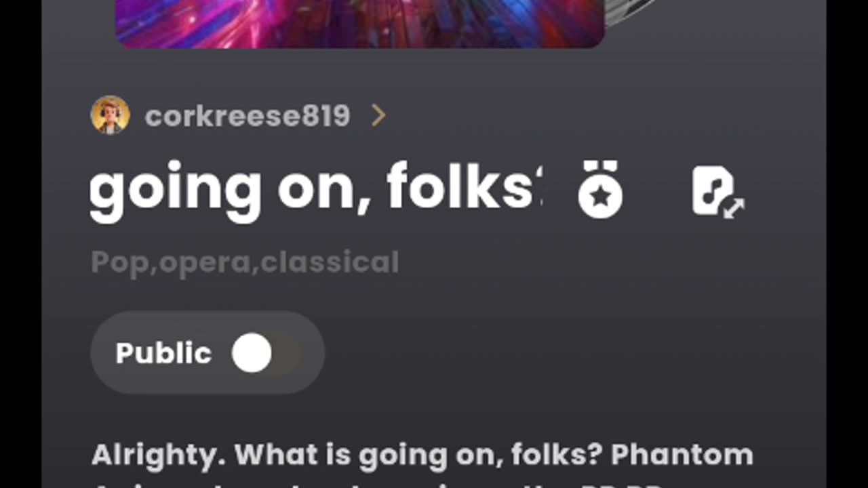
Task: Select the classical genre tag
Action: click(x=330, y=263)
